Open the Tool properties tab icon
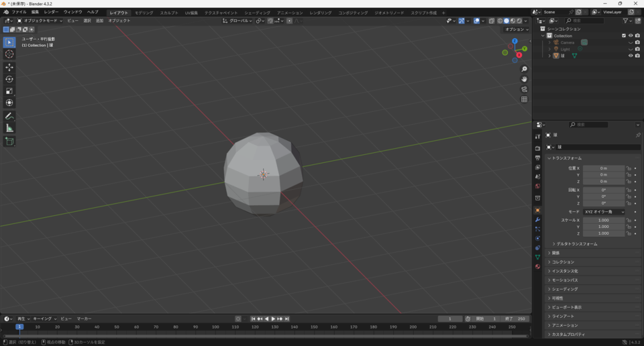The width and height of the screenshot is (644, 346). tap(537, 136)
